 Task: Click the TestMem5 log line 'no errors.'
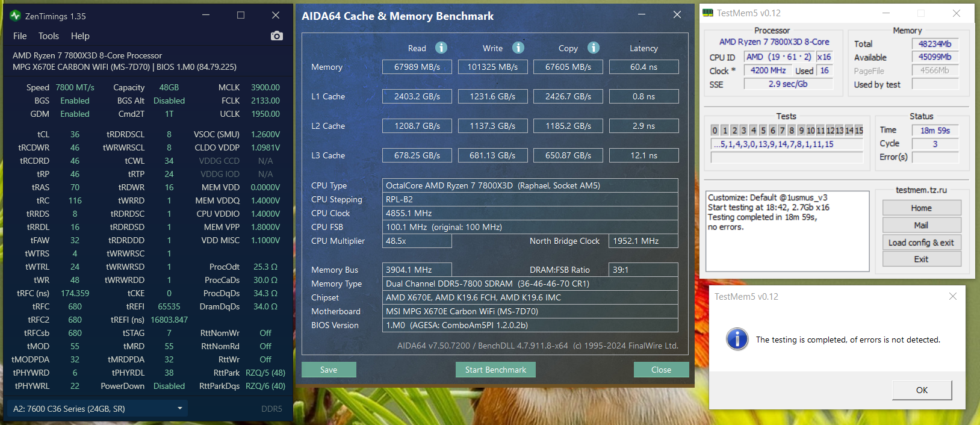click(726, 227)
